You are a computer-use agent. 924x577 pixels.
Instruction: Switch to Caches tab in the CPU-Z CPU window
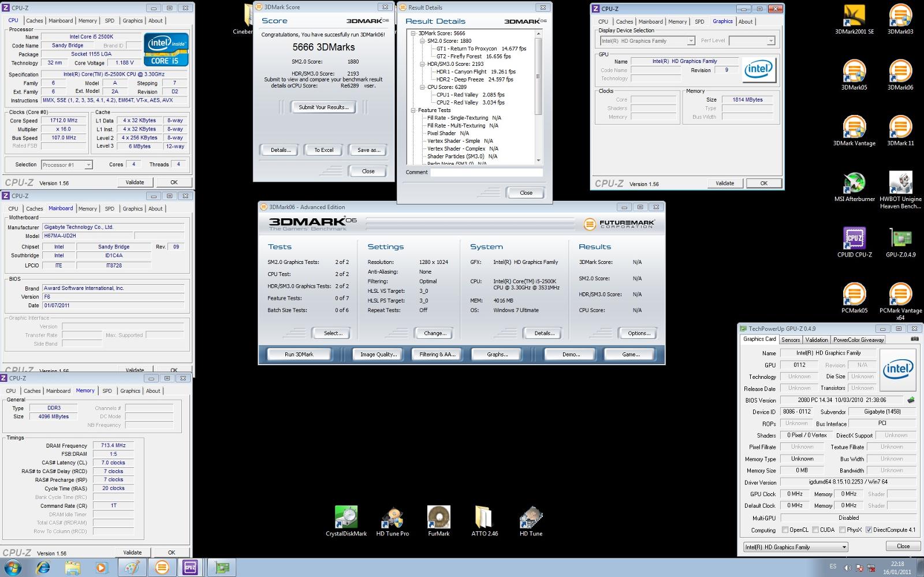(x=35, y=20)
